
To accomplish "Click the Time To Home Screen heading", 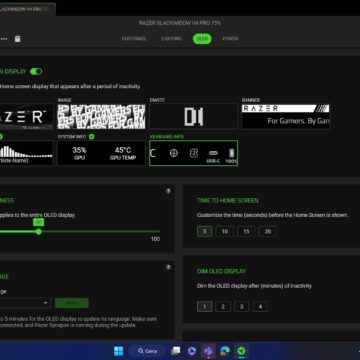I will 228,201.
